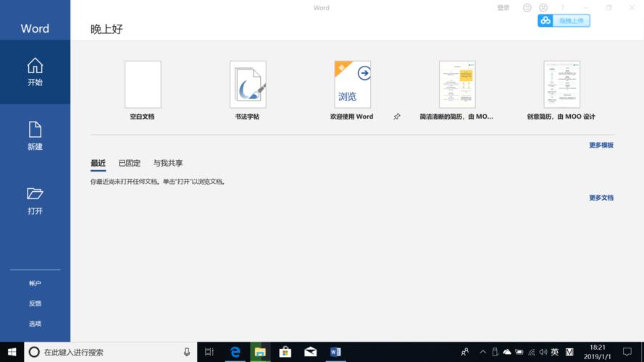
Task: Check the battery status tray icon
Action: coord(519,352)
